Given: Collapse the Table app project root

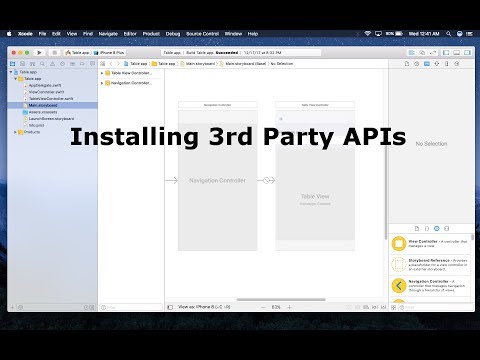Looking at the screenshot, I should click(11, 72).
